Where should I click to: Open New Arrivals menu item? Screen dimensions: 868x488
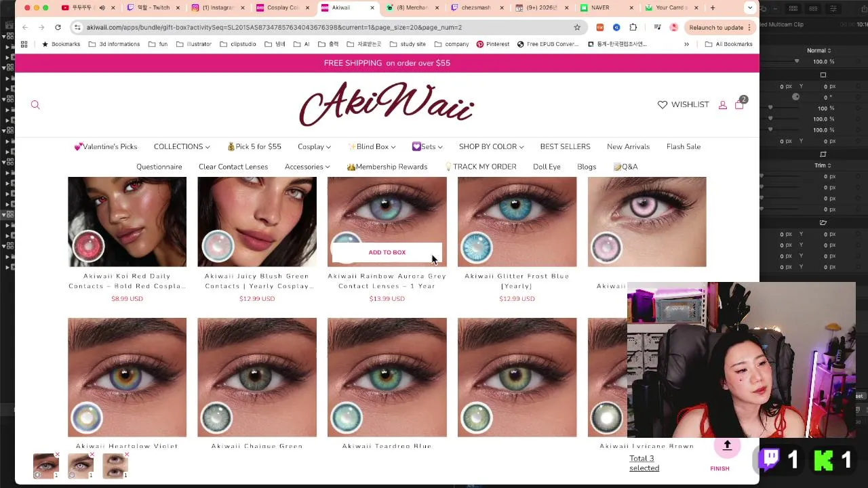(x=628, y=146)
